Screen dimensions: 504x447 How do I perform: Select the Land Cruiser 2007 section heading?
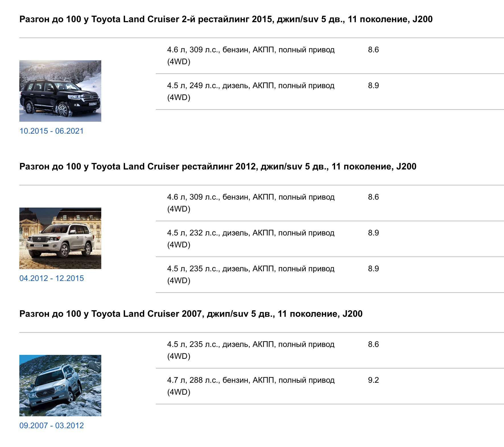pyautogui.click(x=191, y=314)
